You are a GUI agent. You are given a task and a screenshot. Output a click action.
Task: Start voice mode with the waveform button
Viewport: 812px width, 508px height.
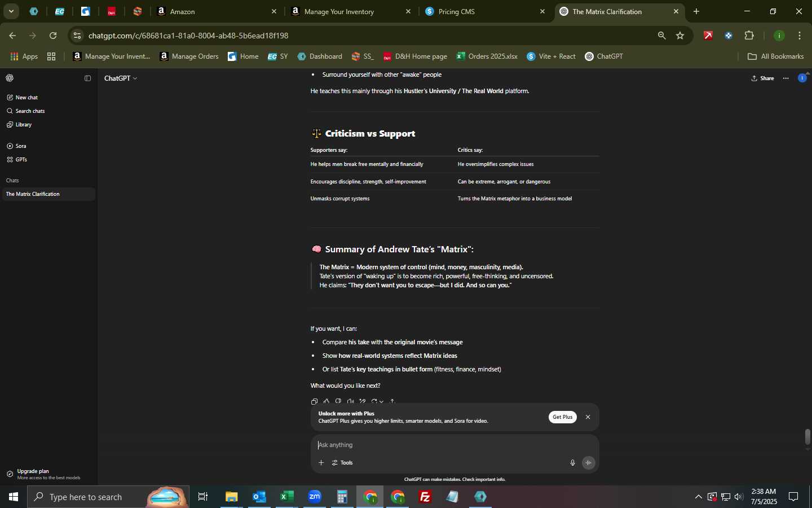click(x=589, y=463)
